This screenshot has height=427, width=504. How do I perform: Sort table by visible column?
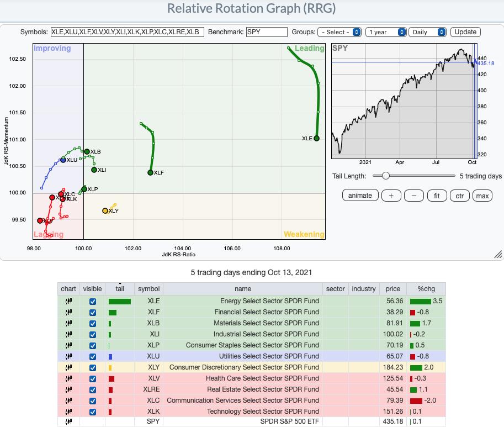(92, 289)
